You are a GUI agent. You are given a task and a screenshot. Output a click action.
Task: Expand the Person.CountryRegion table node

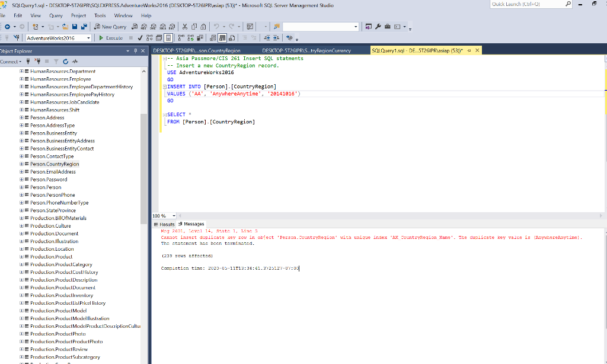coord(22,164)
